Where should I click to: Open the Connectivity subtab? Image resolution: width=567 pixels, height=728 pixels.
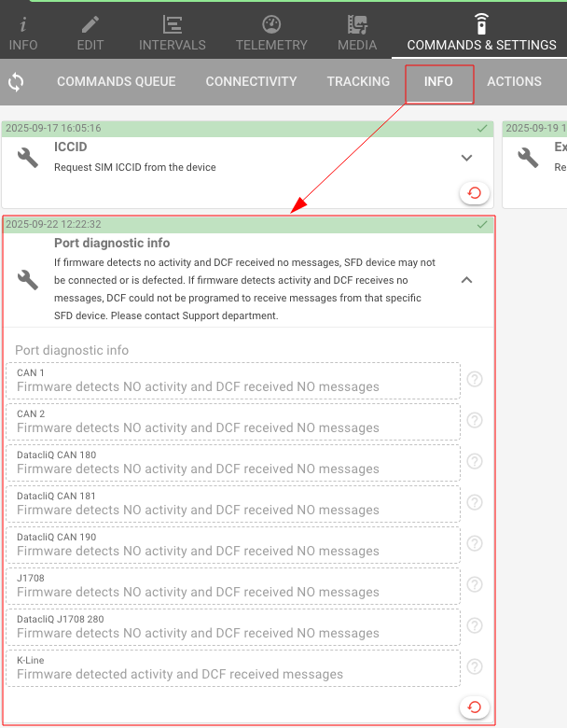click(x=251, y=82)
